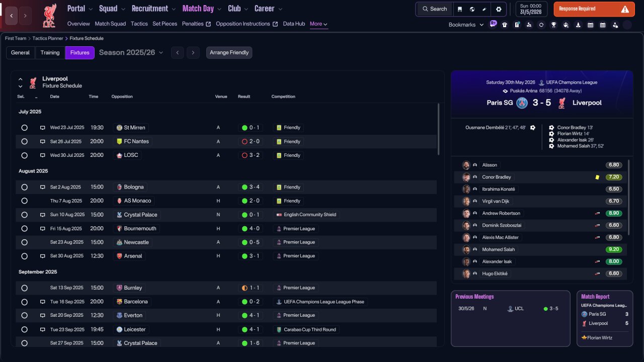Open the Portal dropdown menu
This screenshot has width=644, height=362.
[80, 9]
